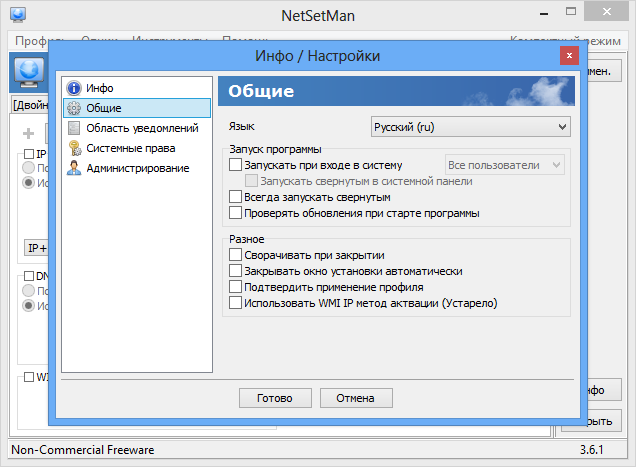
Task: Toggle the WINS checkbox in main window
Action: (29, 377)
